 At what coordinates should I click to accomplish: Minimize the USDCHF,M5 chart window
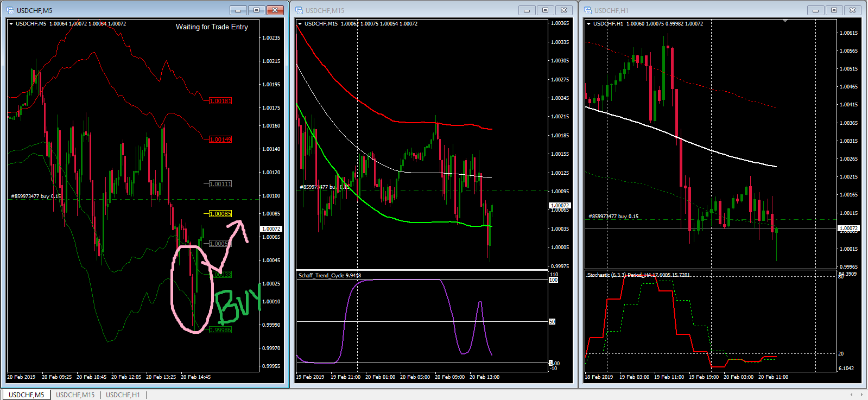tap(238, 10)
